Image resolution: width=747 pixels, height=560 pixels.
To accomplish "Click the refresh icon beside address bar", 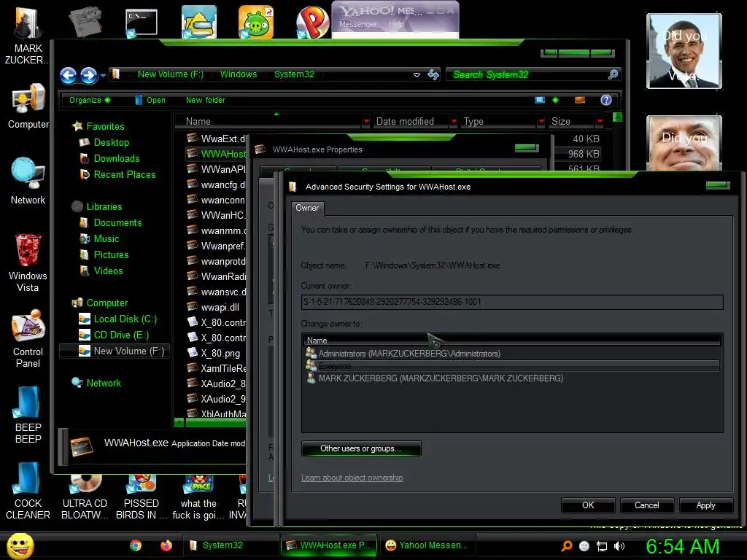I will tap(433, 74).
